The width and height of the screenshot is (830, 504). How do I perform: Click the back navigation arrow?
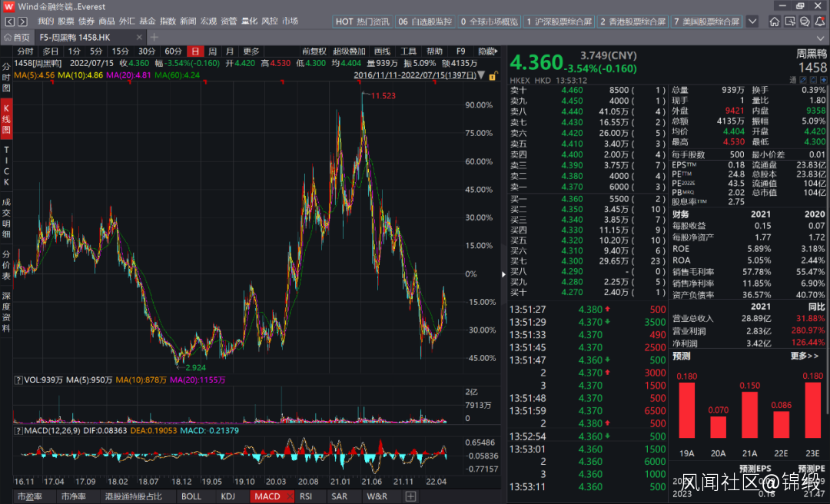[9, 22]
